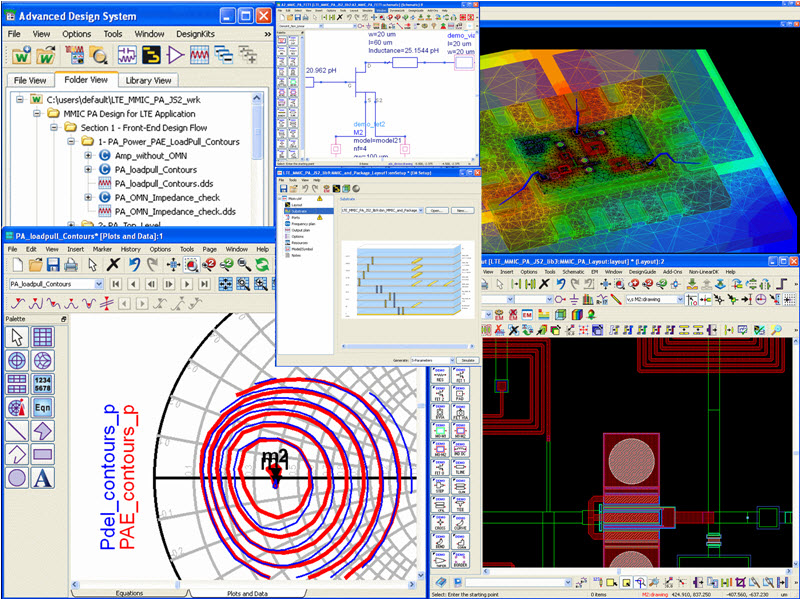Collapse the Section 1 - Front-End Design Flow folder

pos(54,128)
